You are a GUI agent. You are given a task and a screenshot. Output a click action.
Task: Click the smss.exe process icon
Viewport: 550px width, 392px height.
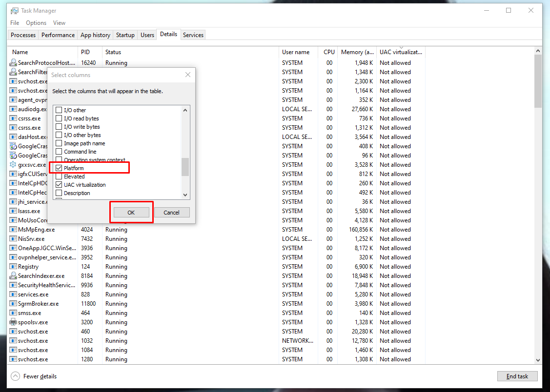[x=13, y=313]
